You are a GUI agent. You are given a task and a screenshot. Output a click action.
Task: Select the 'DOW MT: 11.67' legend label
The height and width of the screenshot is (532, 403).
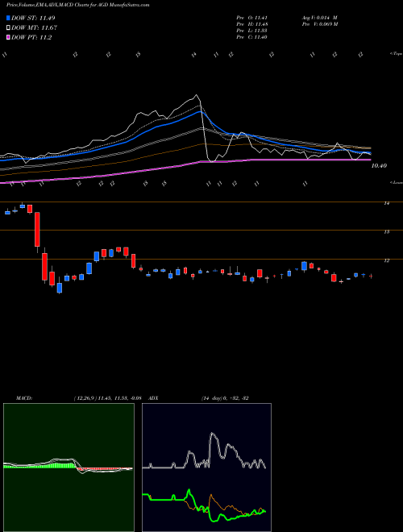coord(35,28)
